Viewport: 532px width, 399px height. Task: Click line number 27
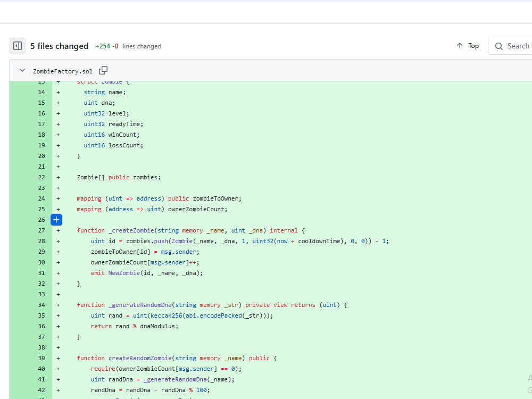[41, 230]
